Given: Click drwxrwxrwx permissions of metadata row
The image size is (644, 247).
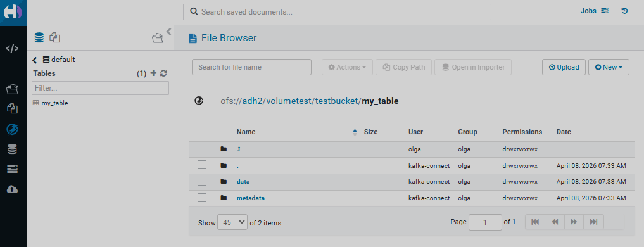Looking at the screenshot, I should [520, 198].
